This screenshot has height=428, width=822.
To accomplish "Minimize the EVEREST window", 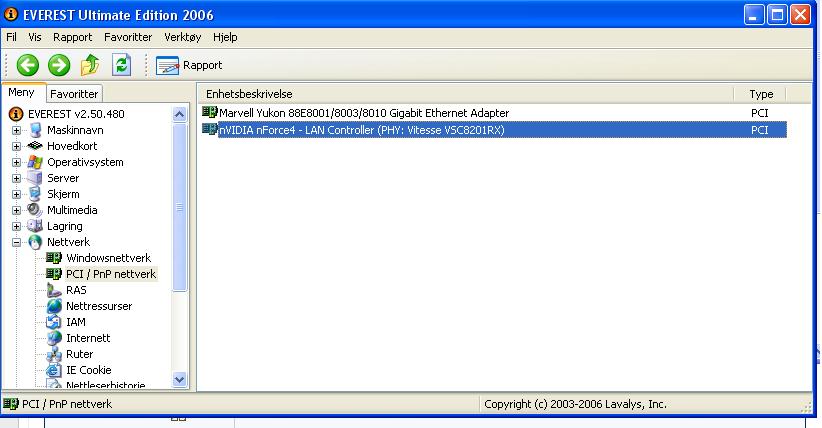I will click(753, 15).
